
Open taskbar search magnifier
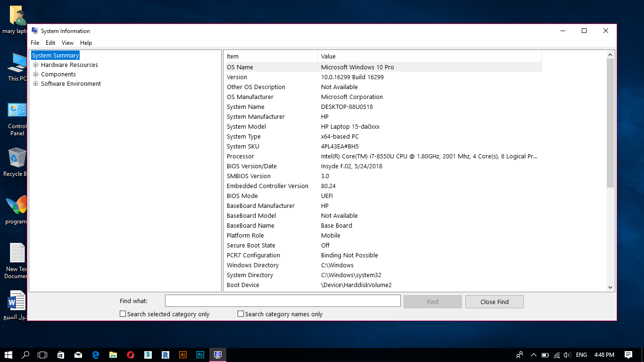[25, 355]
